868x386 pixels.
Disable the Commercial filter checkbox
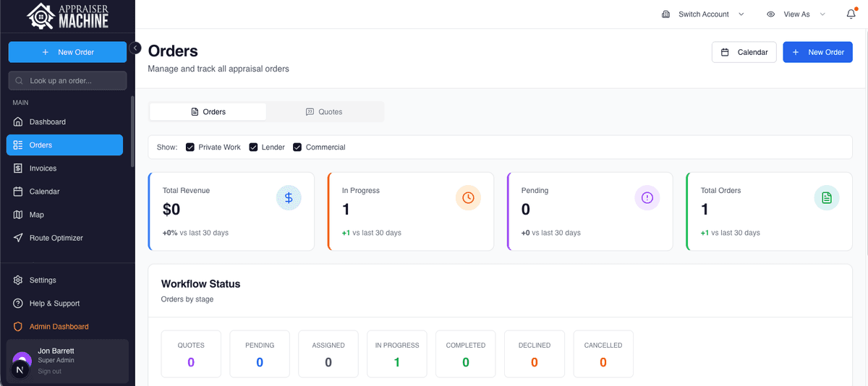297,147
